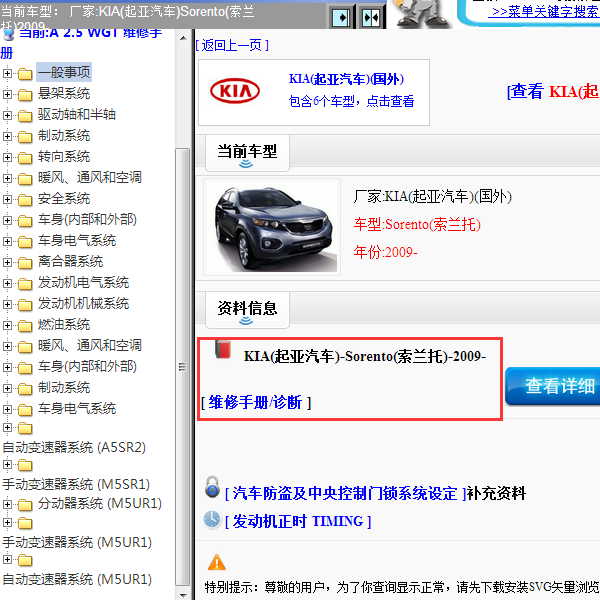Screen dimensions: 600x600
Task: Click red 年份:2009- text
Action: pyautogui.click(x=385, y=252)
